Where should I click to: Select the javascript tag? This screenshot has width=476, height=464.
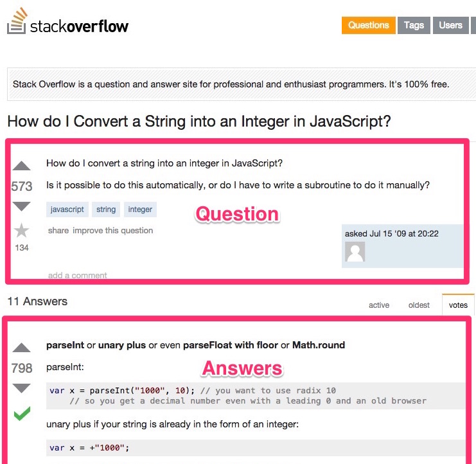tap(67, 210)
